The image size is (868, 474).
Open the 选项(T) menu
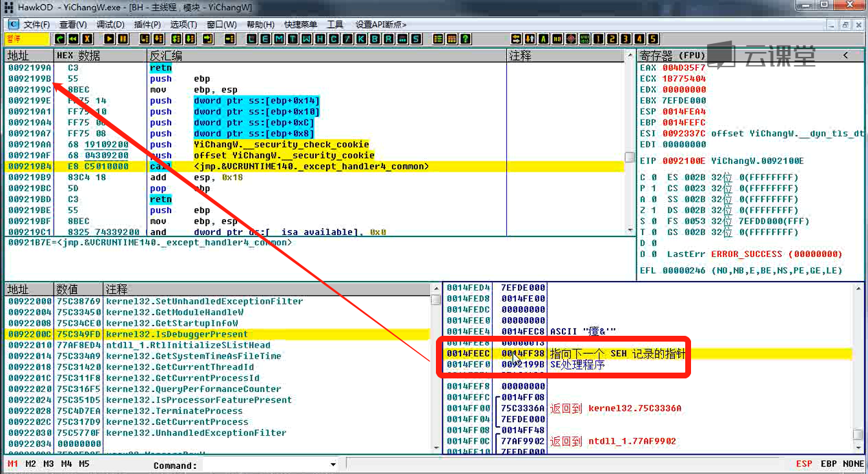click(183, 25)
